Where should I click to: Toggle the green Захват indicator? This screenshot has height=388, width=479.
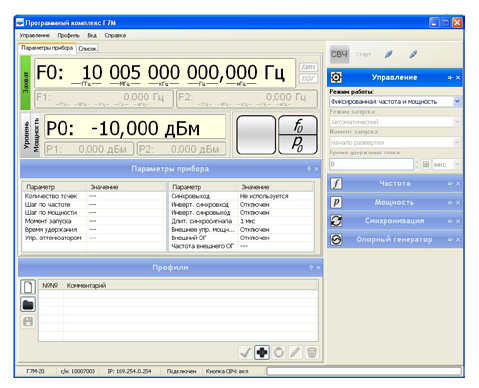tap(26, 82)
